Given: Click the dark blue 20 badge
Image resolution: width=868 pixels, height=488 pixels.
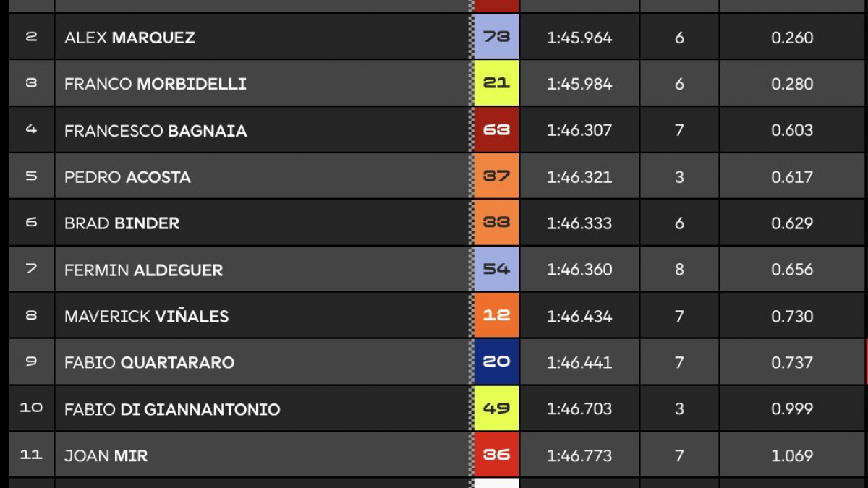Looking at the screenshot, I should click(496, 361).
